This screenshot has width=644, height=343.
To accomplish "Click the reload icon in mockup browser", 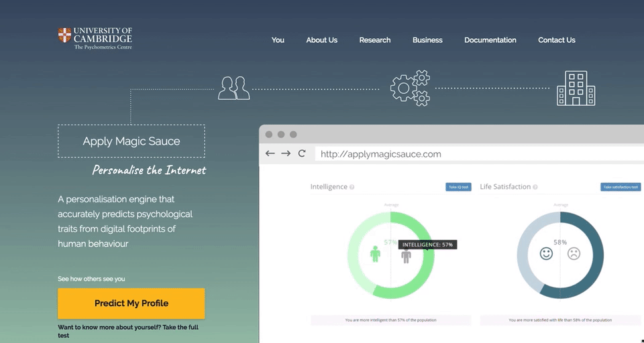I will point(302,153).
